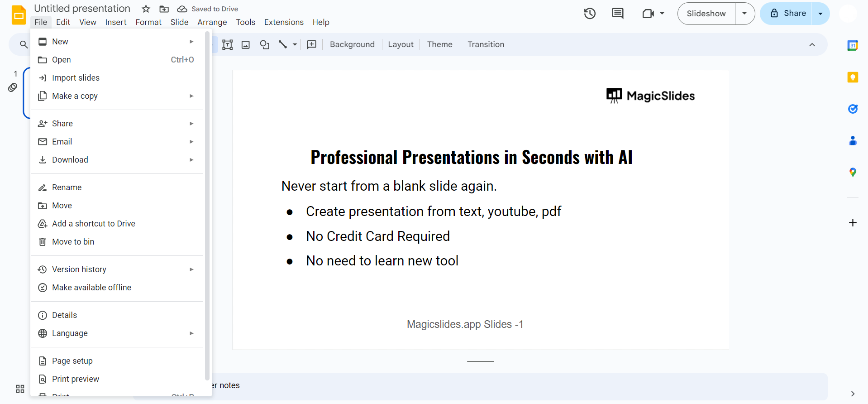Screen dimensions: 868x404
Task: Click the linked-slide icon beside slide 1
Action: 13,87
